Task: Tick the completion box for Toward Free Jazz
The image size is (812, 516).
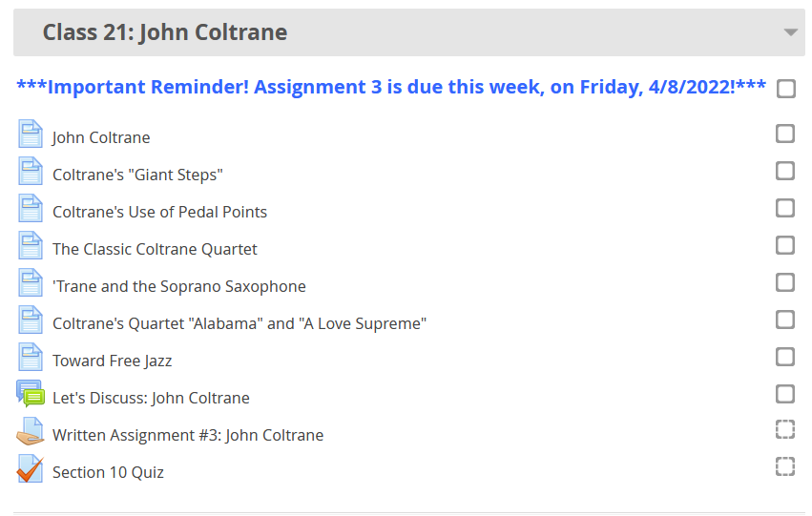Action: point(785,357)
